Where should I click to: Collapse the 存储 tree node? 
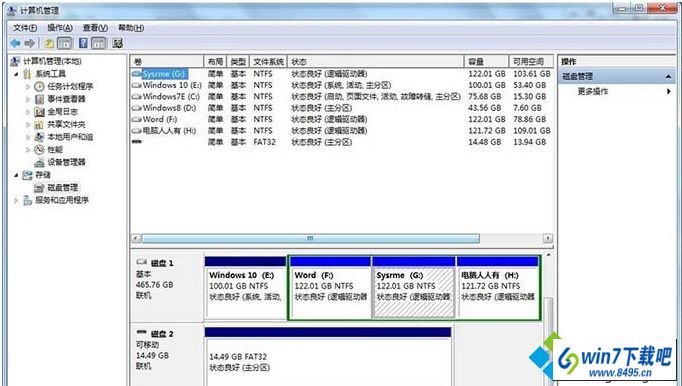(16, 175)
